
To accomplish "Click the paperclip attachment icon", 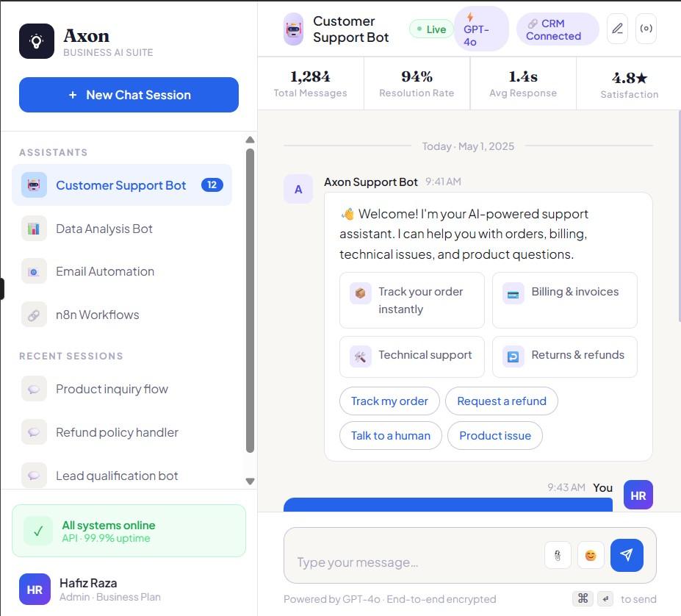I will coord(558,555).
